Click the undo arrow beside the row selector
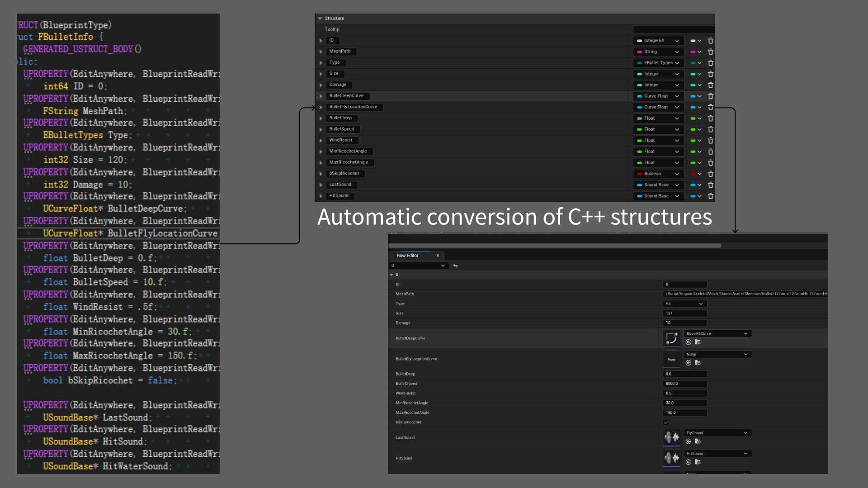 455,266
